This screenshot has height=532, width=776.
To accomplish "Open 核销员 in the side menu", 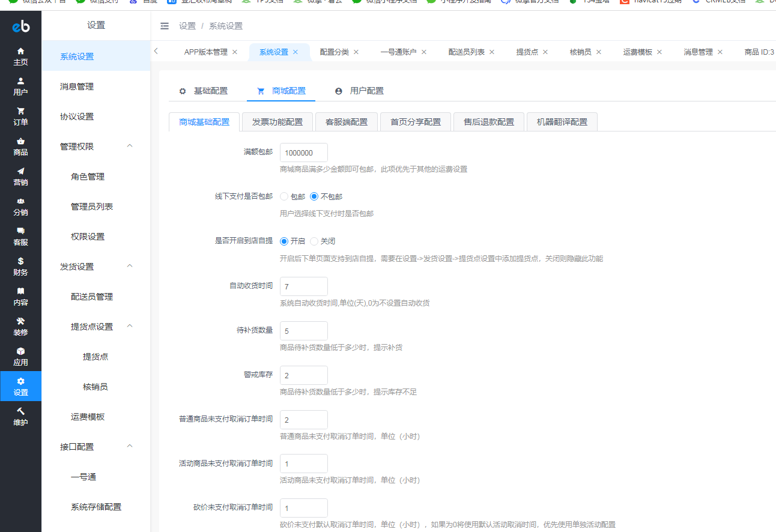I will (x=96, y=386).
